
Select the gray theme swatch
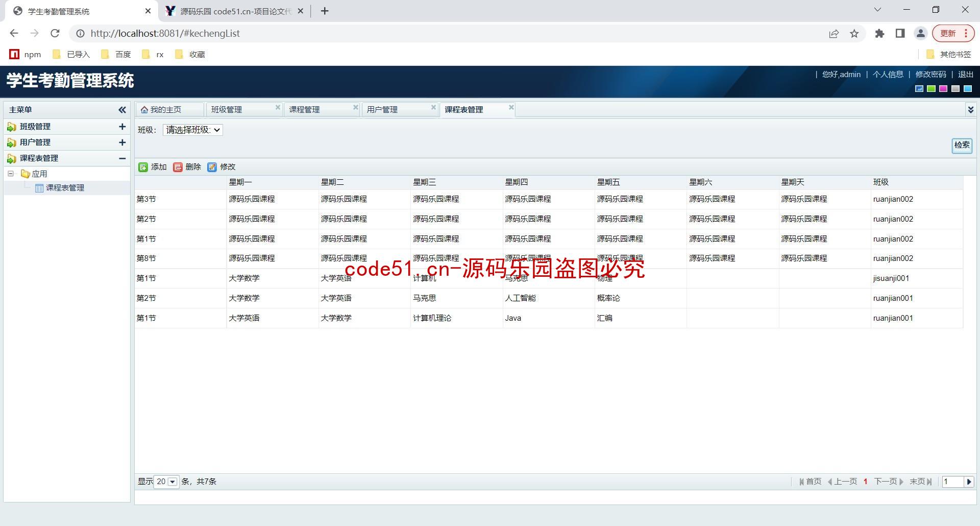[x=955, y=89]
